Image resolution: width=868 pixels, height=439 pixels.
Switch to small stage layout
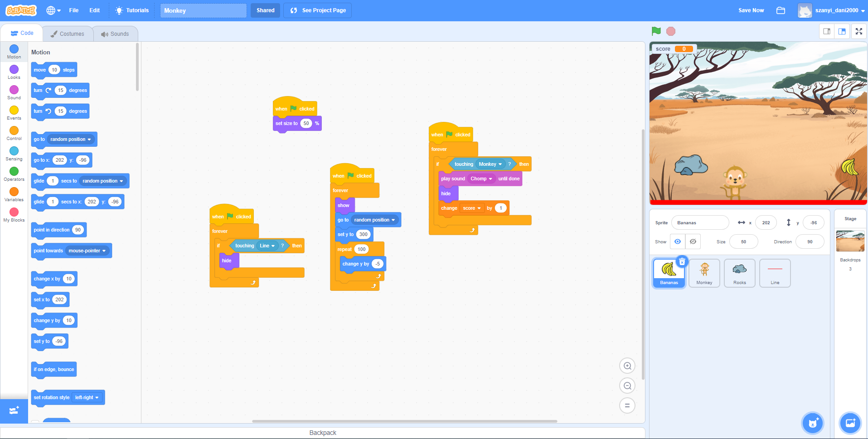tap(827, 31)
